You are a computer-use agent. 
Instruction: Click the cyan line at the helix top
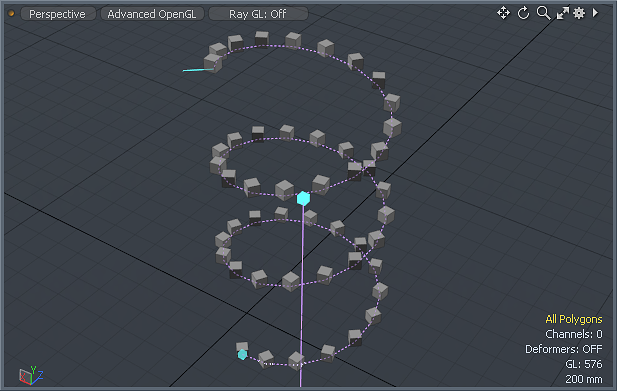(198, 70)
